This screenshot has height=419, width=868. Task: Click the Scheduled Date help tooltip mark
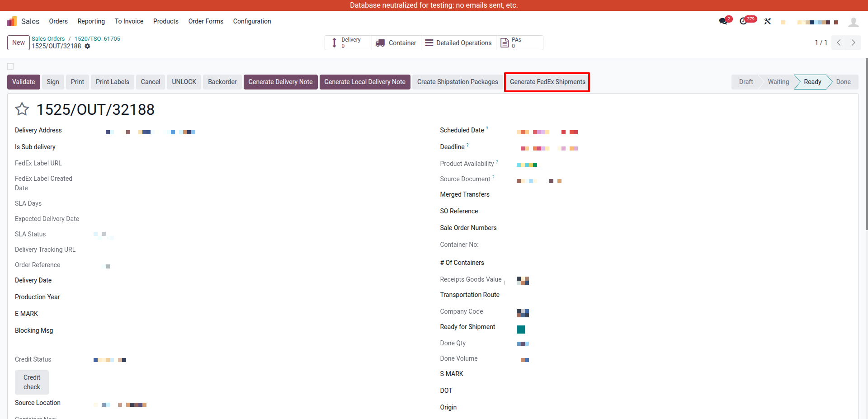click(487, 128)
